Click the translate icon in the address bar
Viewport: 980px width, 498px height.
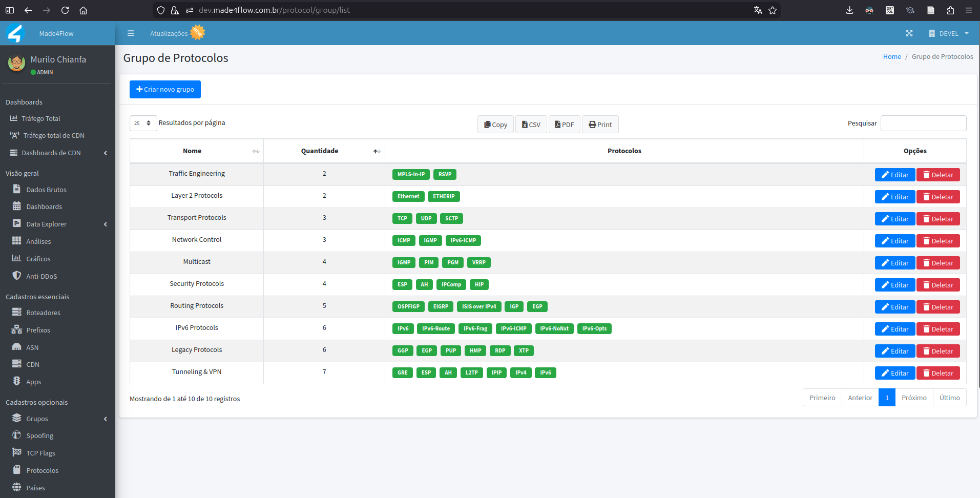[x=758, y=10]
